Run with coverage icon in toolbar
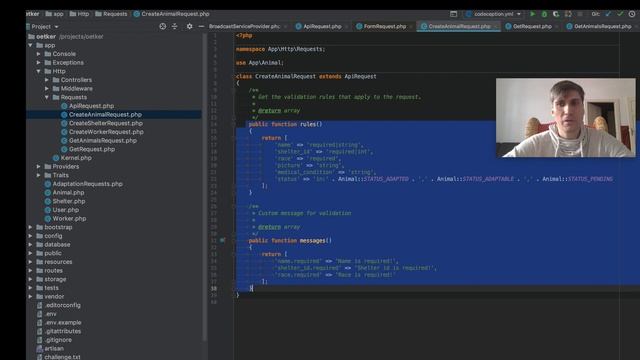640x360 pixels. [x=556, y=14]
